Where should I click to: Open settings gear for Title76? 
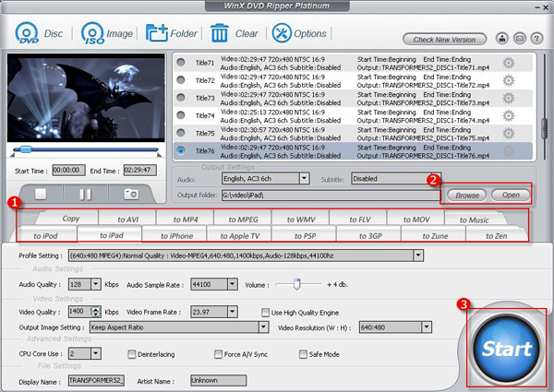click(x=509, y=151)
